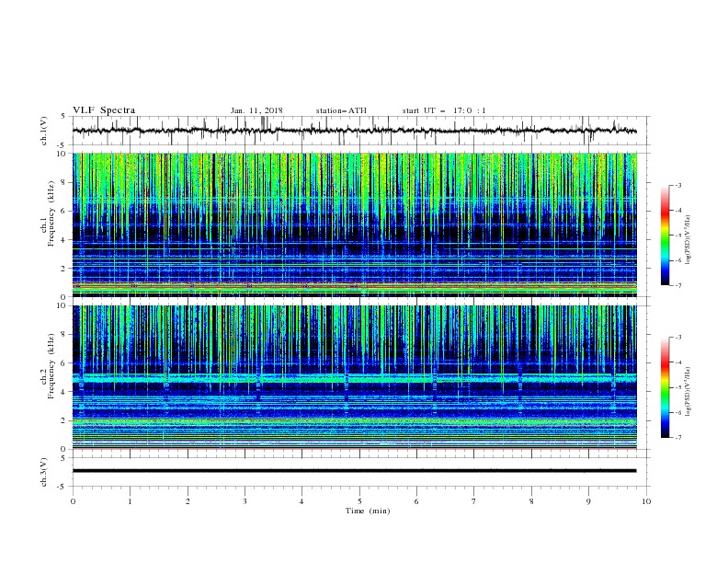Click time axis tick label '10'

tap(646, 501)
